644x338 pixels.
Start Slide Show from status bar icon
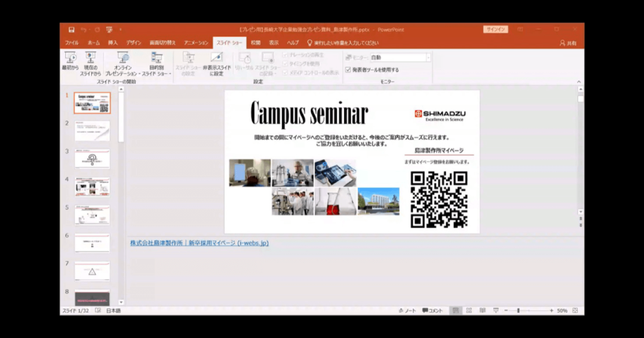pyautogui.click(x=496, y=310)
